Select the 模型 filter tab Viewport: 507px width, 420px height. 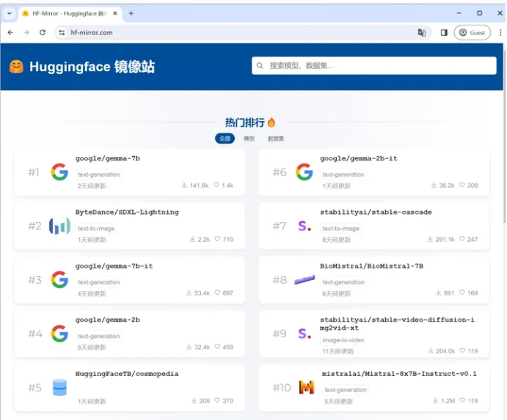[249, 139]
